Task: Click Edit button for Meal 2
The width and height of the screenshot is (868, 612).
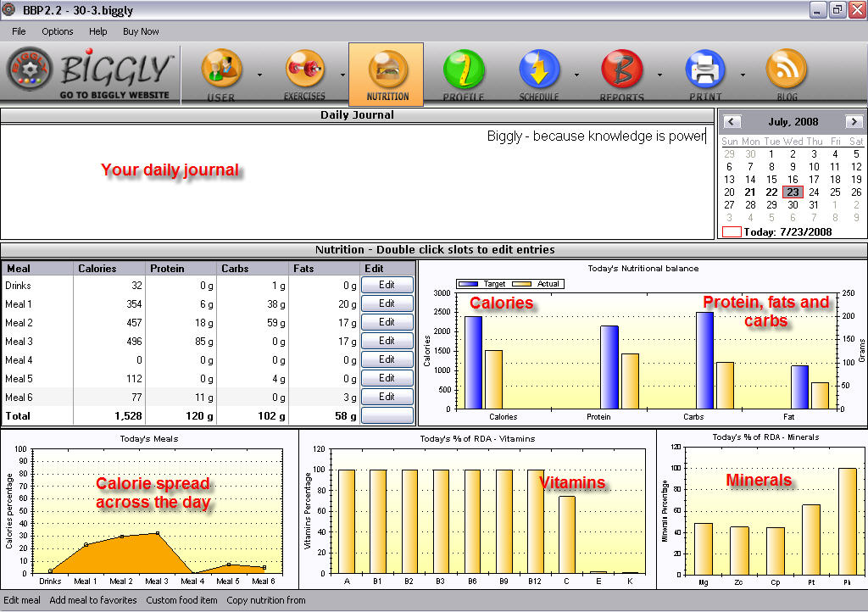Action: 387,322
